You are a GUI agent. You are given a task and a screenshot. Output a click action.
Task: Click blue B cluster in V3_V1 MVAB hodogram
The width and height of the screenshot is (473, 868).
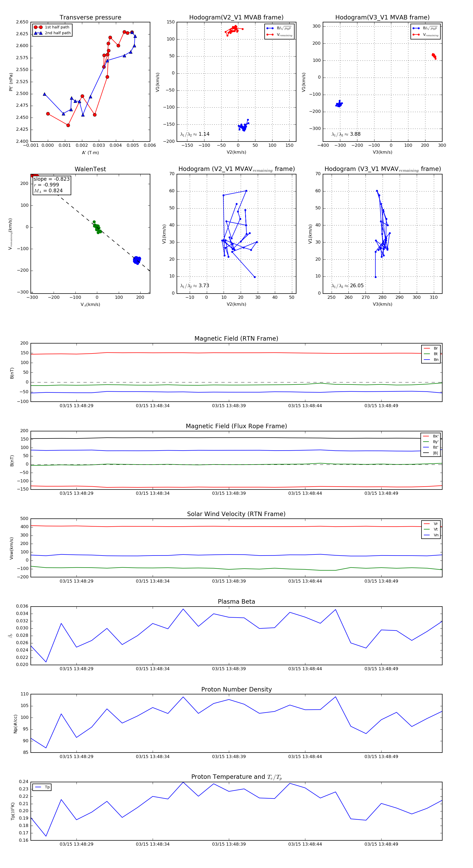tap(339, 104)
